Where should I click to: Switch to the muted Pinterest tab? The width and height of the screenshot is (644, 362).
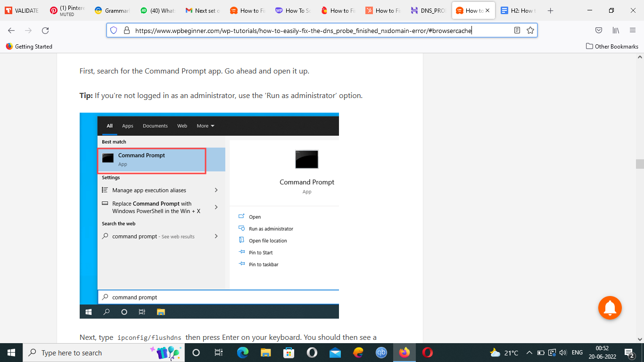coord(67,10)
